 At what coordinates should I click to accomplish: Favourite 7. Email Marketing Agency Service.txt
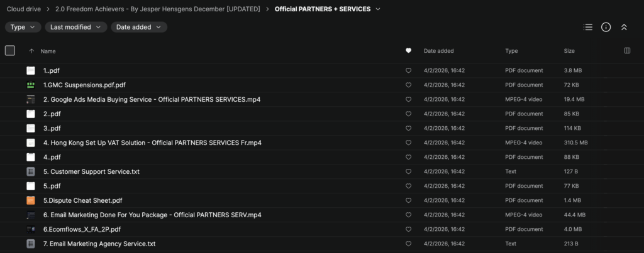click(408, 244)
